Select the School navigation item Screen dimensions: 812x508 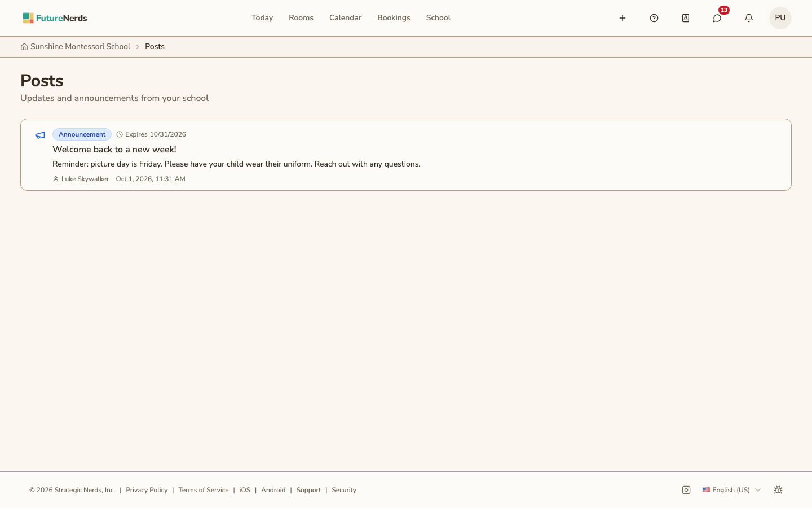click(x=438, y=18)
